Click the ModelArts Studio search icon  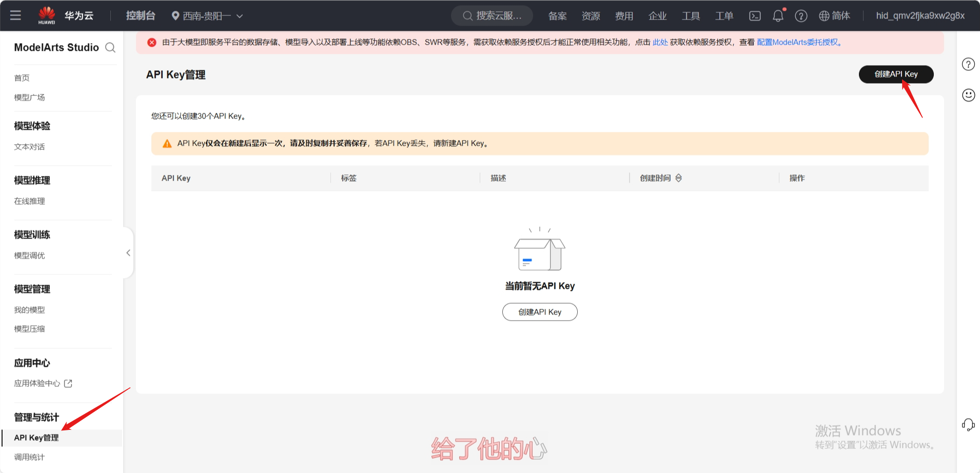[x=110, y=48]
